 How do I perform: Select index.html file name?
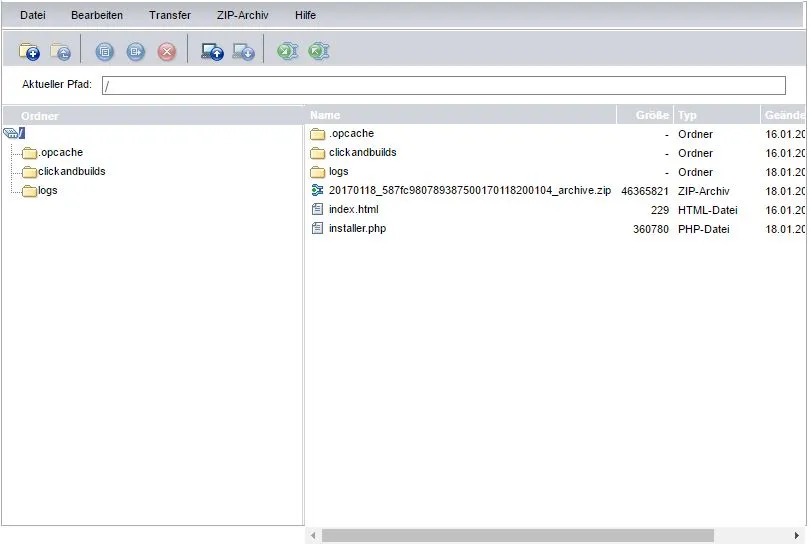353,209
